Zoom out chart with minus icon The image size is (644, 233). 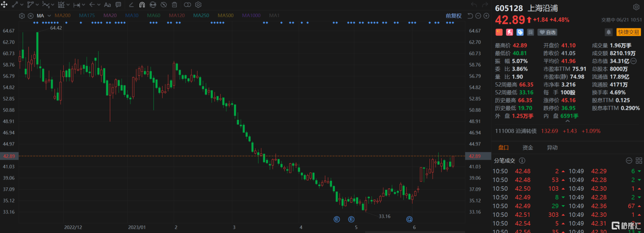tap(478, 16)
